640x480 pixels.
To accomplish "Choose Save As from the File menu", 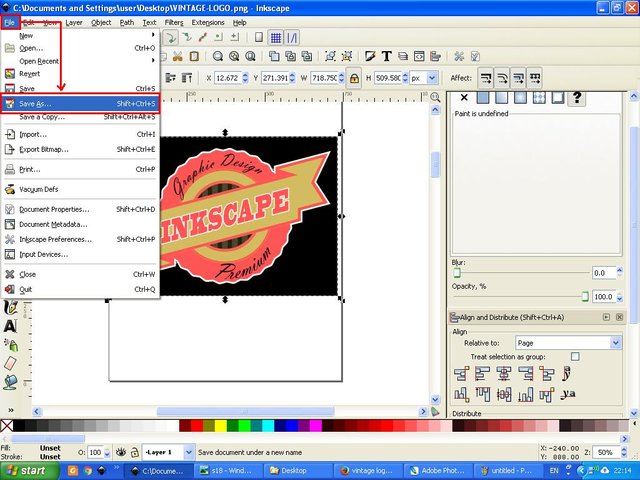I will (80, 104).
